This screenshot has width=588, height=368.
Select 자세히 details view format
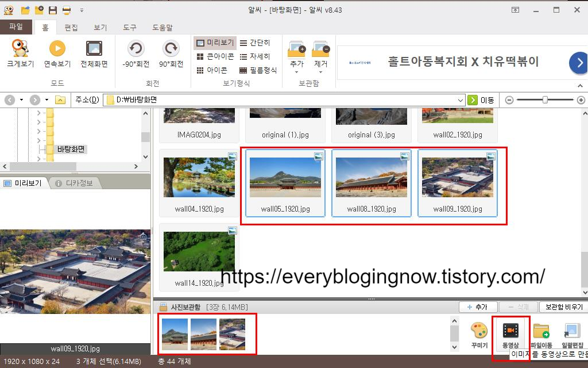click(x=255, y=56)
